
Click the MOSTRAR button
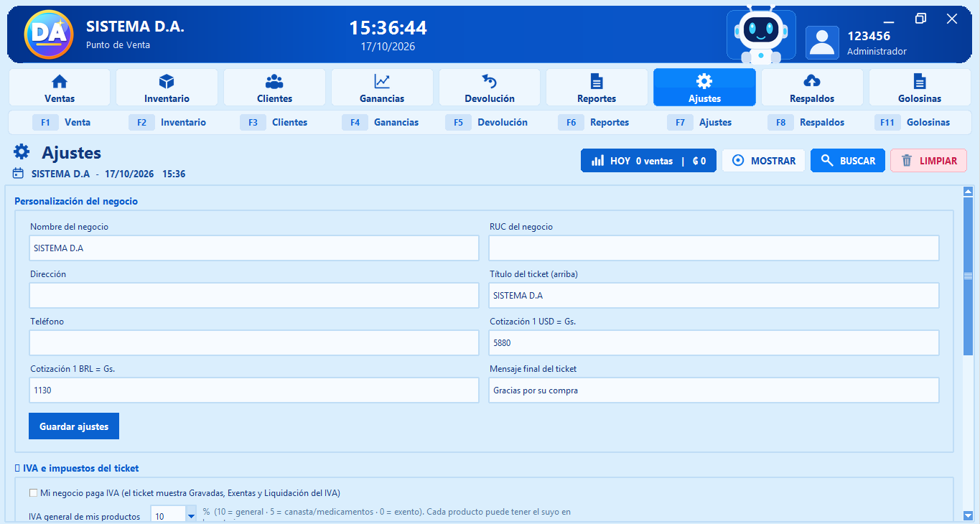coord(763,161)
